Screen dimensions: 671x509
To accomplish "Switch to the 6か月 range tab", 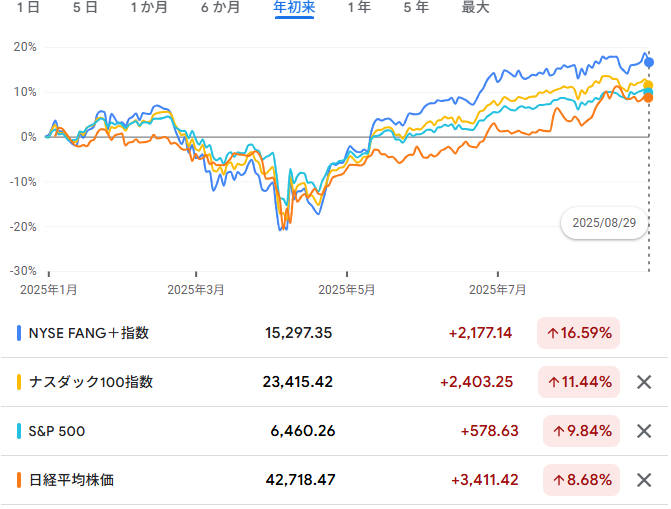I will tap(220, 7).
